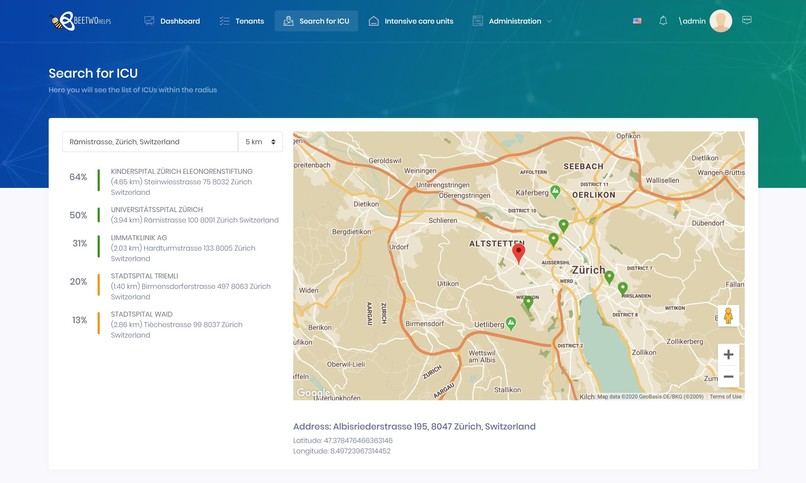Click the Dashboard monitor icon

(149, 21)
